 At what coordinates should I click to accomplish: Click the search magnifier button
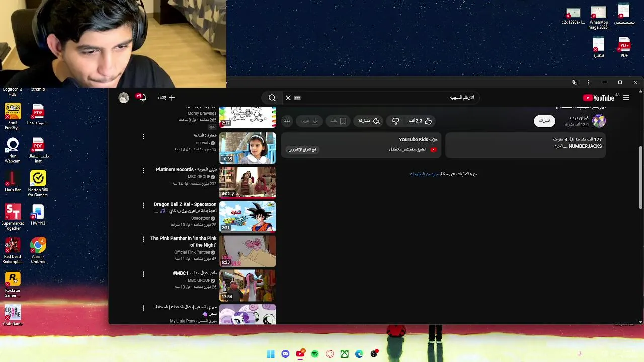click(272, 98)
